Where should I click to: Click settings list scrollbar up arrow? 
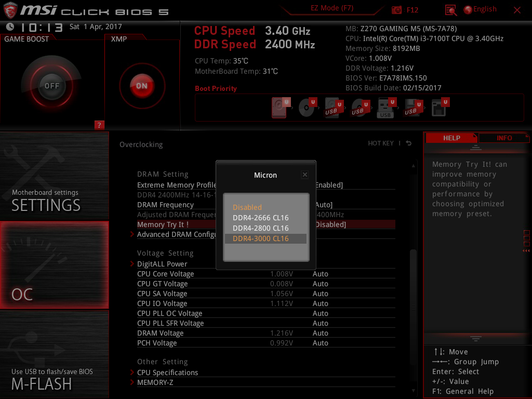tap(413, 166)
